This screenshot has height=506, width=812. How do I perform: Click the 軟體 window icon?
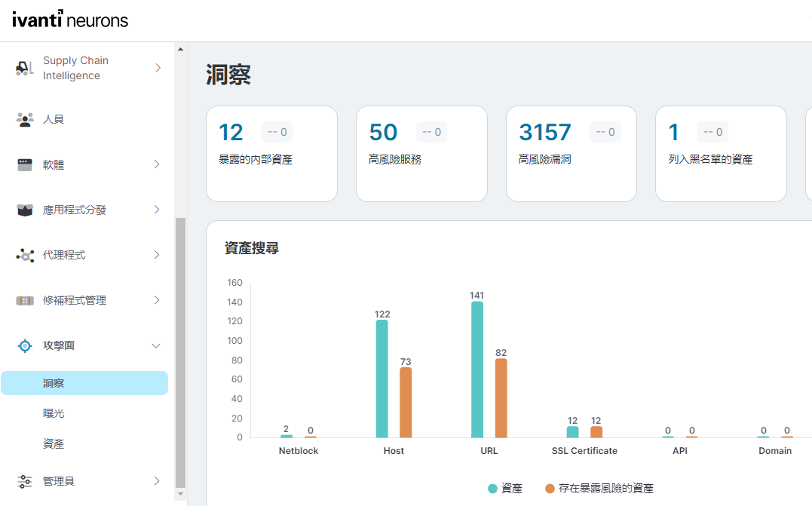(x=24, y=164)
